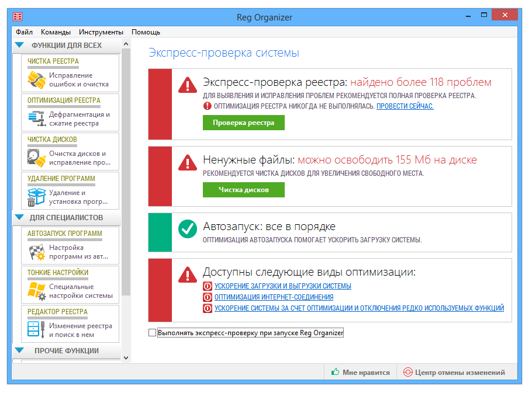The width and height of the screenshot is (532, 393).
Task: Select ОПТИМИЗАЦИЯ РЕЕСТРА heading
Action: [64, 100]
